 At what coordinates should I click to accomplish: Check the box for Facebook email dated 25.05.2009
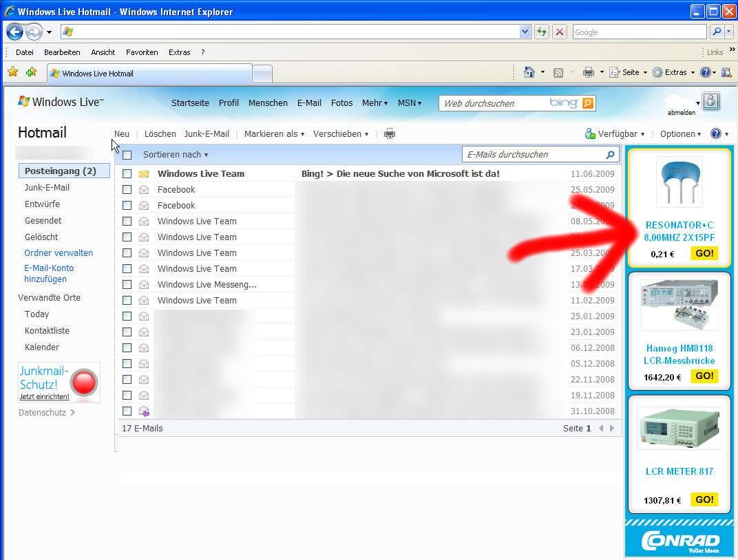click(x=127, y=189)
